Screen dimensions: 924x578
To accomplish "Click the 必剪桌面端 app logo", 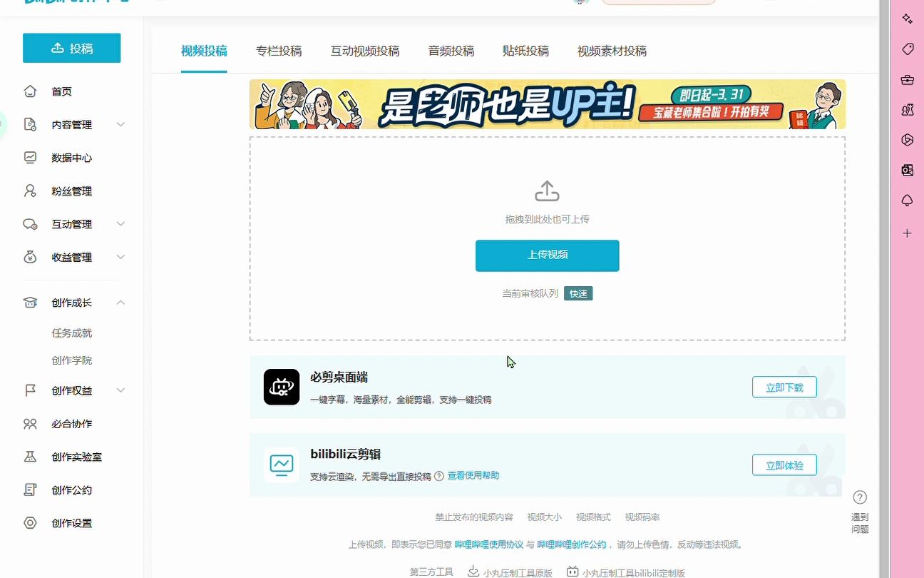I will point(282,387).
